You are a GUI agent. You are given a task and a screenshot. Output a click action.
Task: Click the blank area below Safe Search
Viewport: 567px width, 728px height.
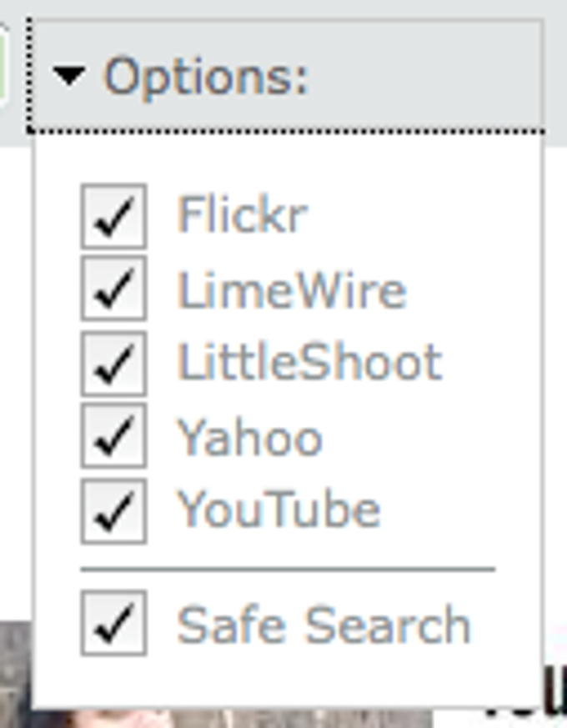click(x=288, y=682)
